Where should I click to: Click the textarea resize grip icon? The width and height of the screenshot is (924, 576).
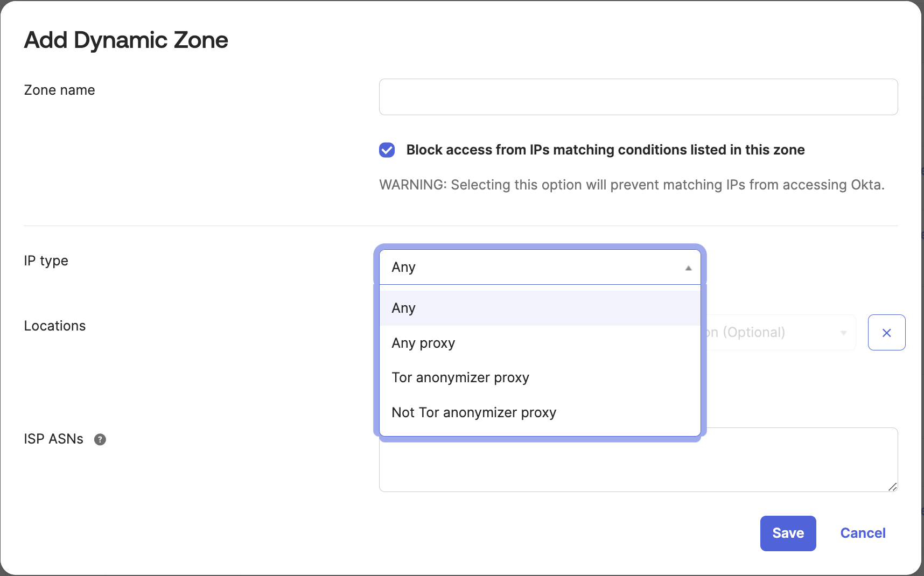point(891,486)
